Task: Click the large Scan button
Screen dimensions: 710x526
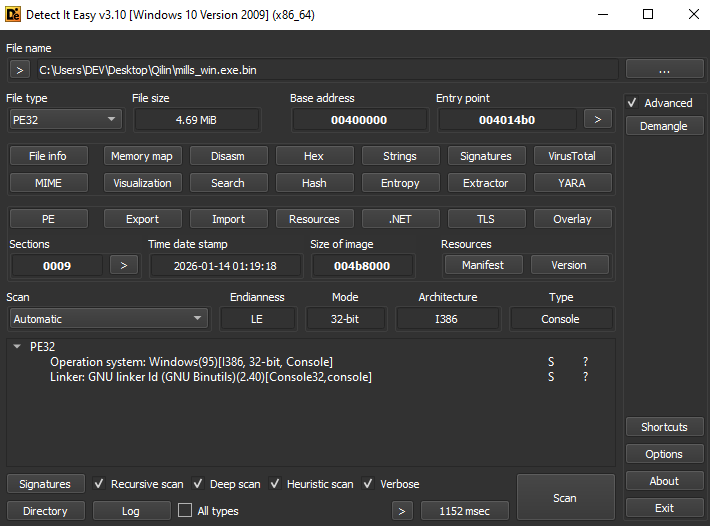Action: 565,497
